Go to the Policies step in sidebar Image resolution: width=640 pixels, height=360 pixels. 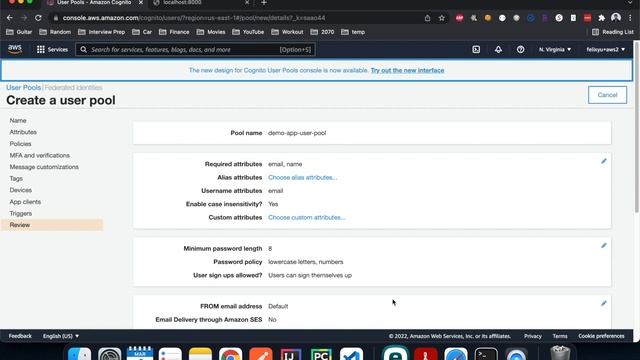[x=20, y=144]
